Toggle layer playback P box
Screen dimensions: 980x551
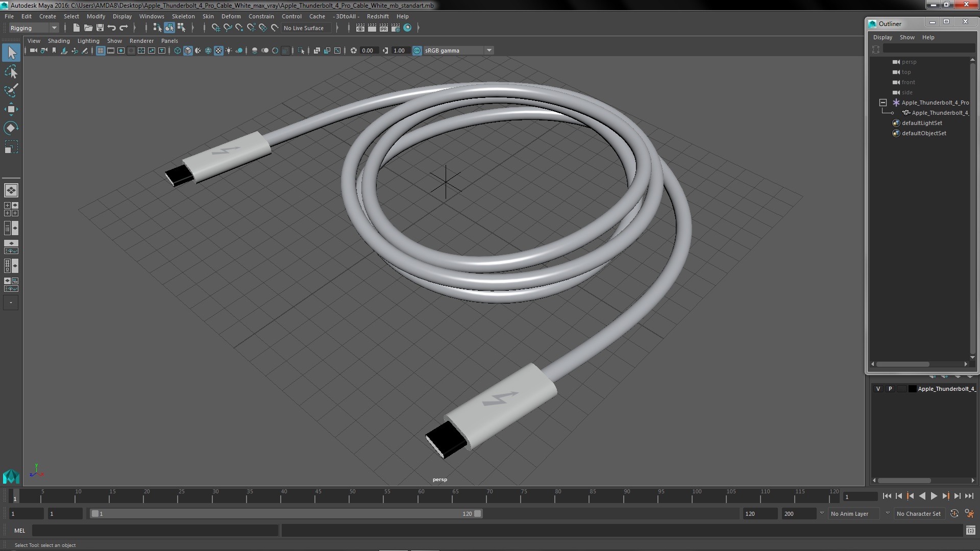point(890,389)
